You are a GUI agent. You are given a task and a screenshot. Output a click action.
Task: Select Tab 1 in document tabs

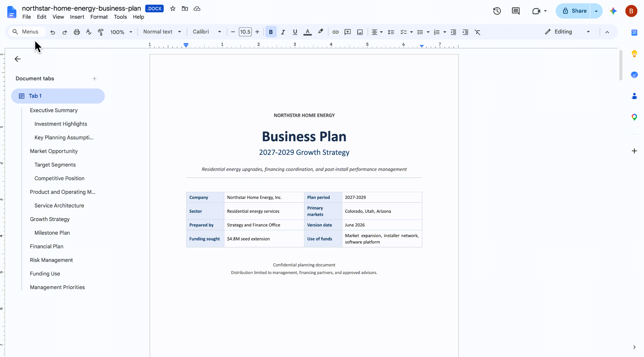(58, 96)
